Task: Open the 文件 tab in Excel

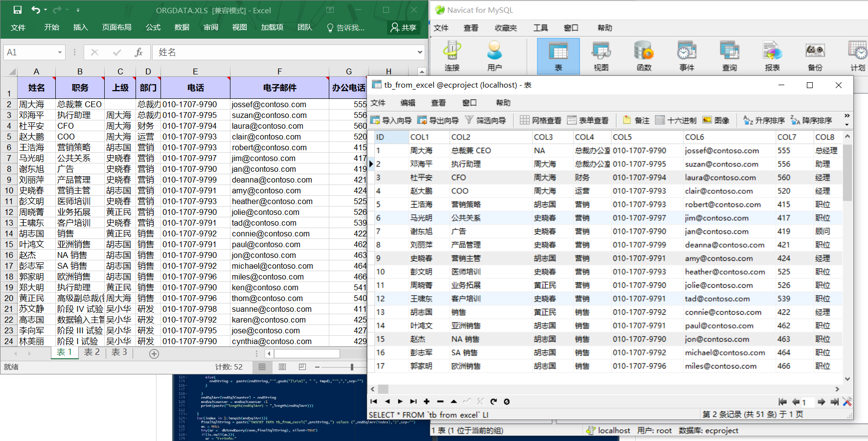Action: click(18, 27)
